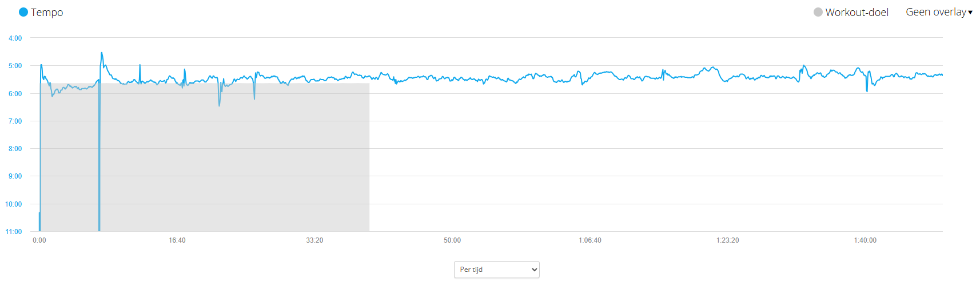Screen dimensions: 980x285
Task: Toggle the blue Tempo legend circle
Action: coord(23,12)
